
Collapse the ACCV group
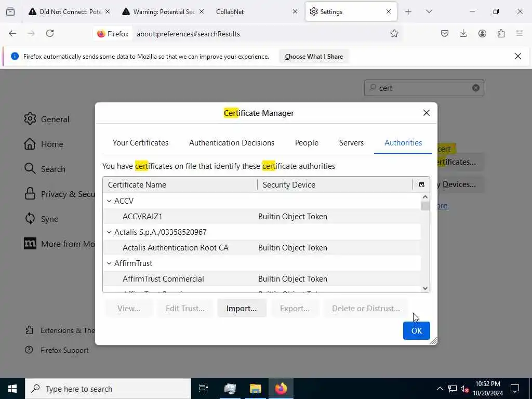[109, 201]
